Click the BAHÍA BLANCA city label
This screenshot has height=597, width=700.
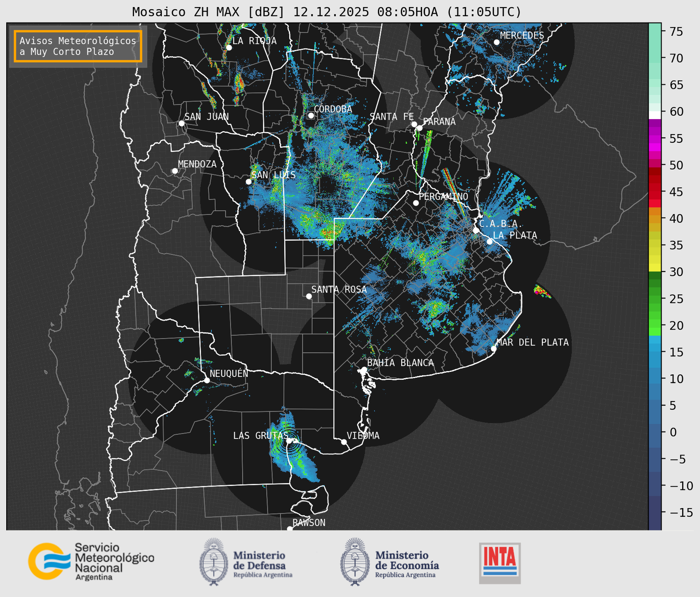(400, 363)
